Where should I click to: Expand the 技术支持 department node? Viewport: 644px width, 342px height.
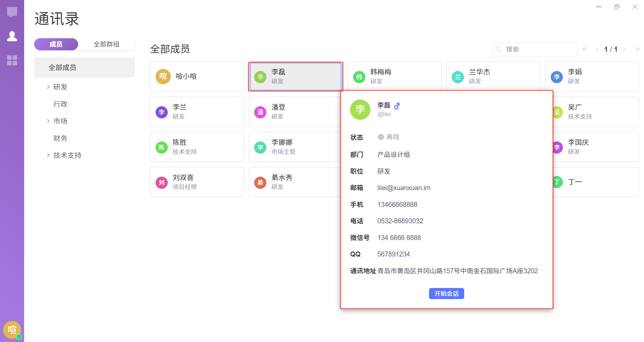48,155
